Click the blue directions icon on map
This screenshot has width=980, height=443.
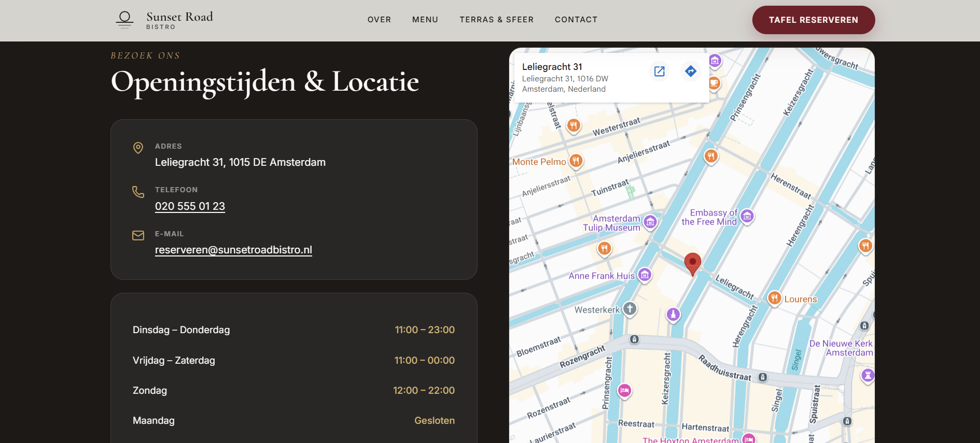coord(691,71)
